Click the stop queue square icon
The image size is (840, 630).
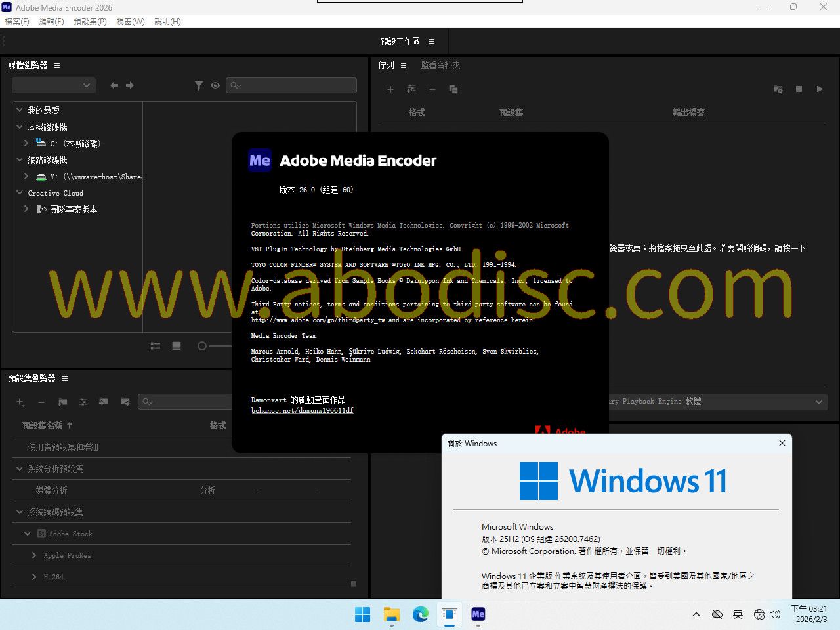[x=799, y=89]
